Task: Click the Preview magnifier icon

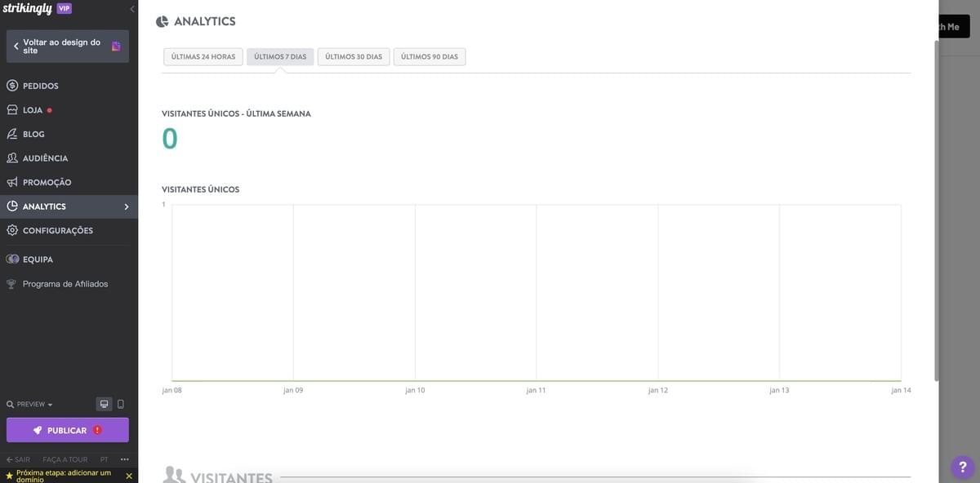Action: point(8,403)
